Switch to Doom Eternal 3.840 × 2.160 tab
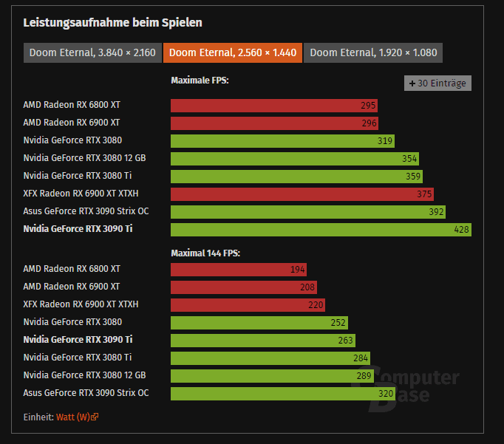 [x=92, y=52]
